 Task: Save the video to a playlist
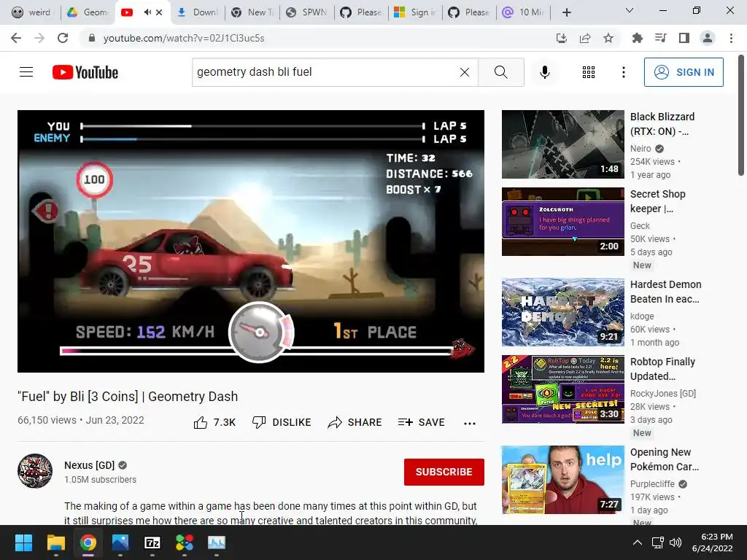tap(422, 422)
